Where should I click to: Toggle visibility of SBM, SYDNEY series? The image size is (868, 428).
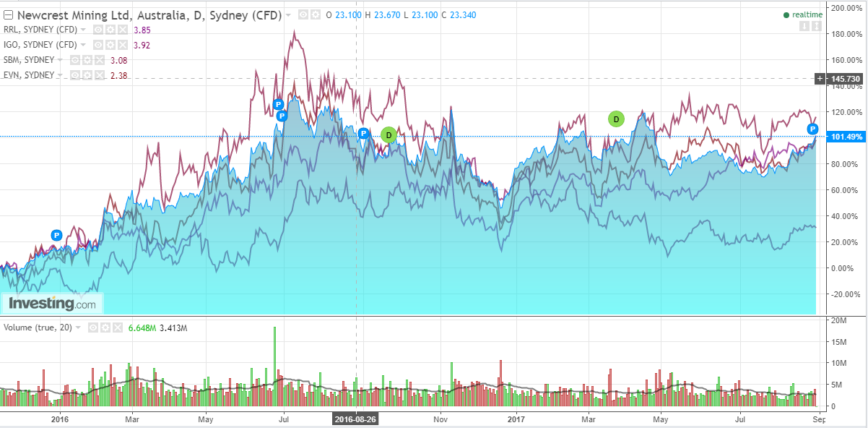click(75, 60)
